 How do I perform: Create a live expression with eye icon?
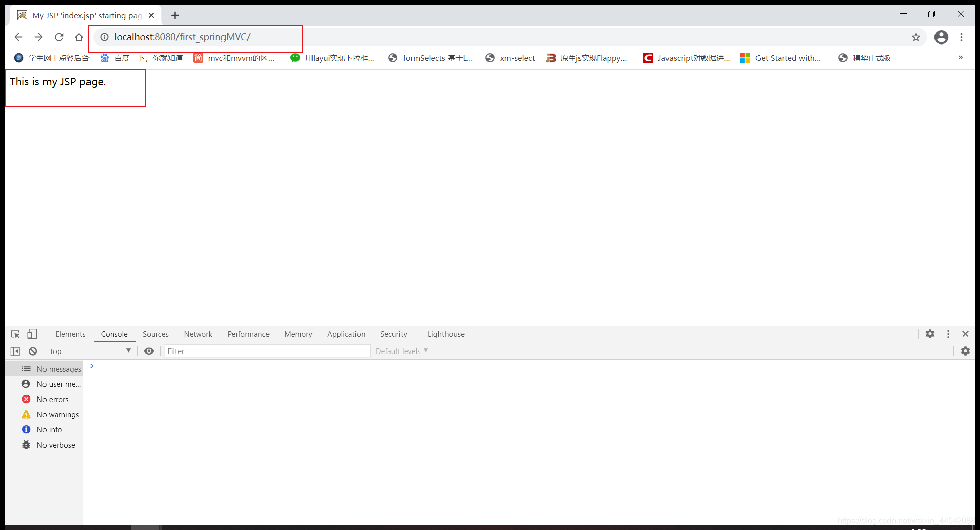point(149,351)
